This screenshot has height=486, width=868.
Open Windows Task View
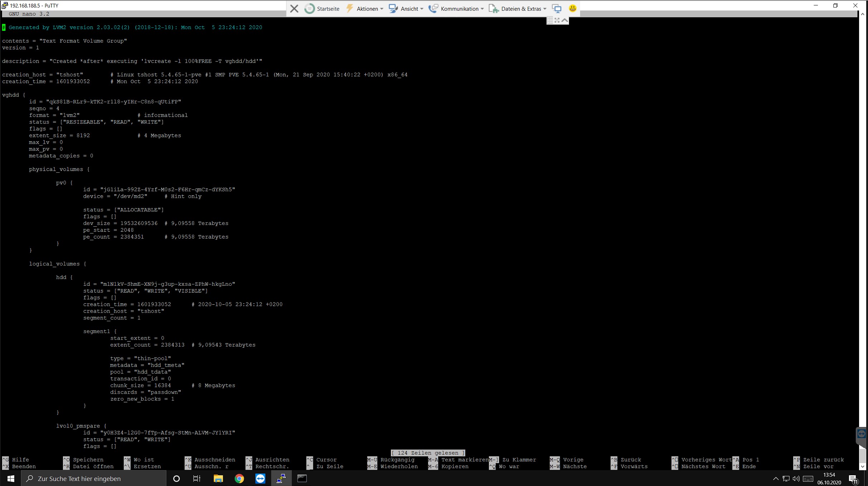click(x=197, y=478)
